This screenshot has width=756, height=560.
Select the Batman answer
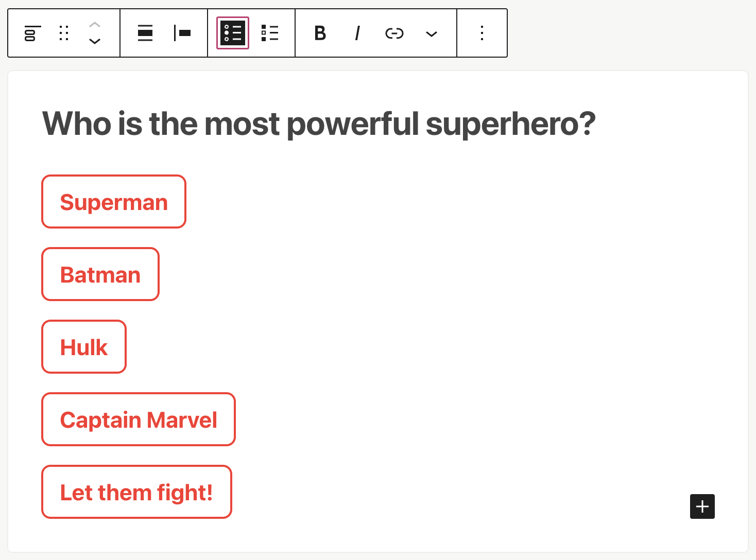100,274
